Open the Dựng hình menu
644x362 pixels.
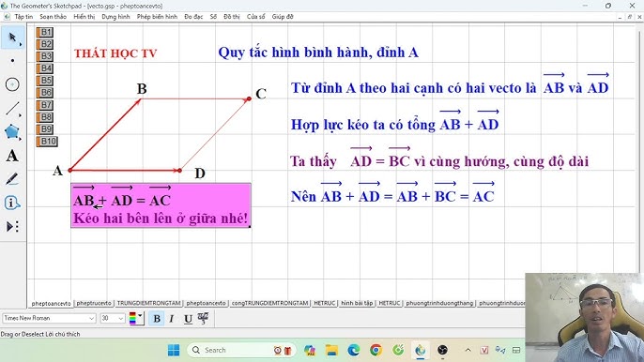[115, 17]
